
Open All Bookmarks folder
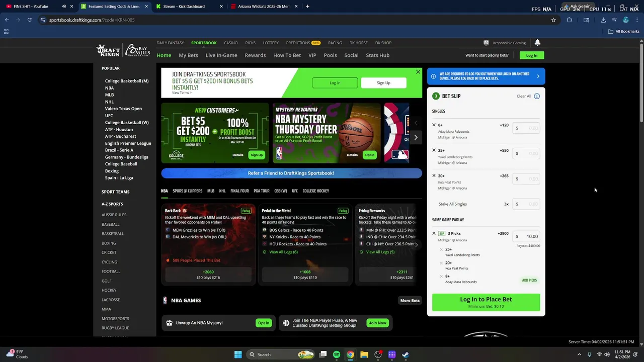pos(624,32)
